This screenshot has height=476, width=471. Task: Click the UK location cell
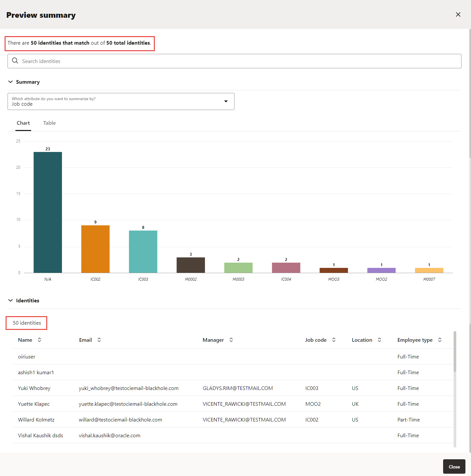pyautogui.click(x=355, y=404)
